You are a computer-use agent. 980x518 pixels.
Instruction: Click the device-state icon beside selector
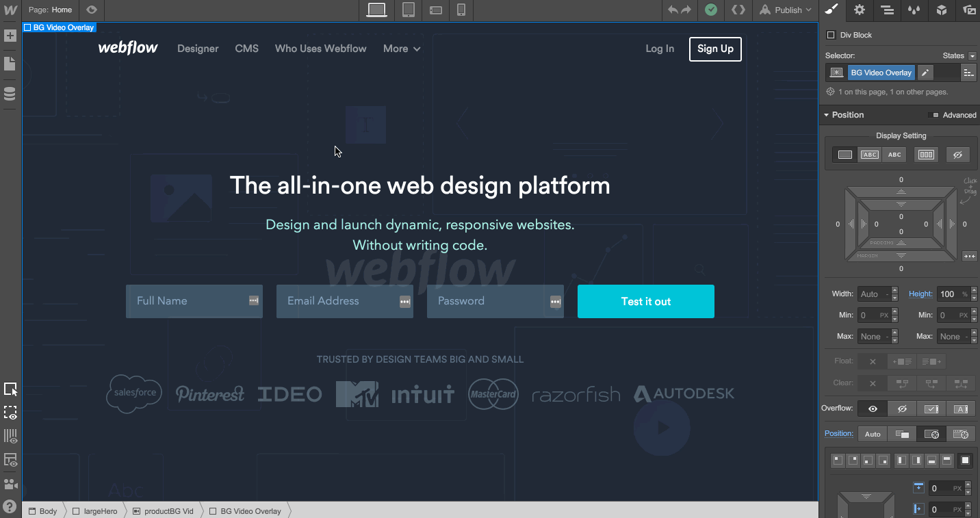click(836, 73)
